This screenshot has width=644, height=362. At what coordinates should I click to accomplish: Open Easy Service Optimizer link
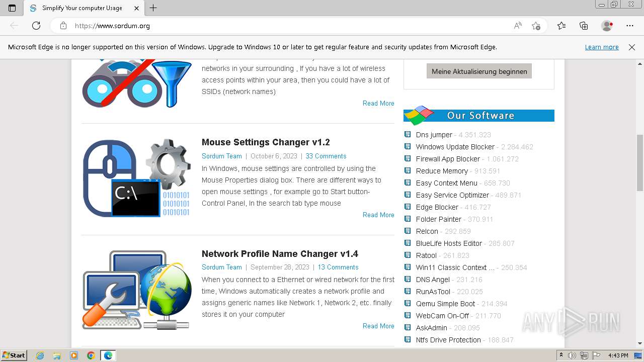tap(452, 195)
